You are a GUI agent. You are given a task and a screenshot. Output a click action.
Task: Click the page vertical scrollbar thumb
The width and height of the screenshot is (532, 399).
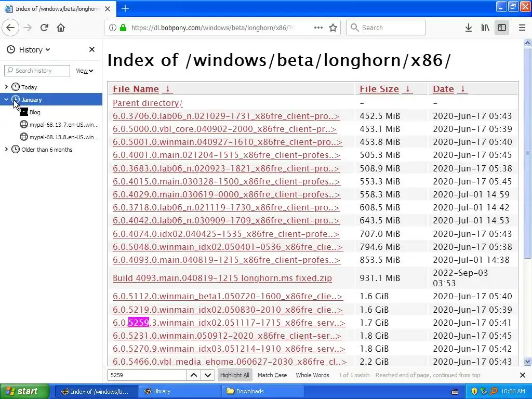527,153
